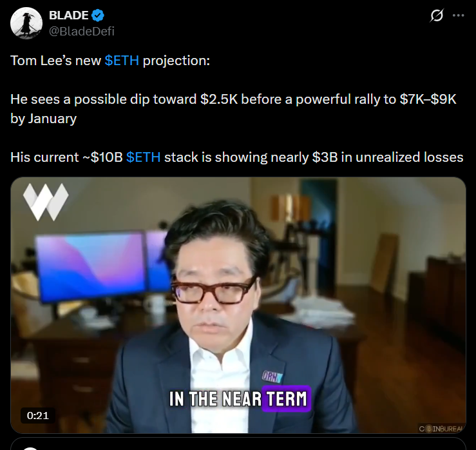Open the quoted post card below the video
The width and height of the screenshot is (476, 450).
(x=238, y=444)
